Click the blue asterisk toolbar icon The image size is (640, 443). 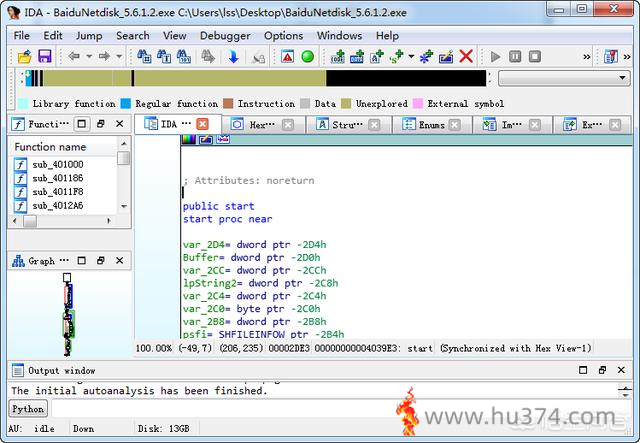pyautogui.click(x=426, y=56)
